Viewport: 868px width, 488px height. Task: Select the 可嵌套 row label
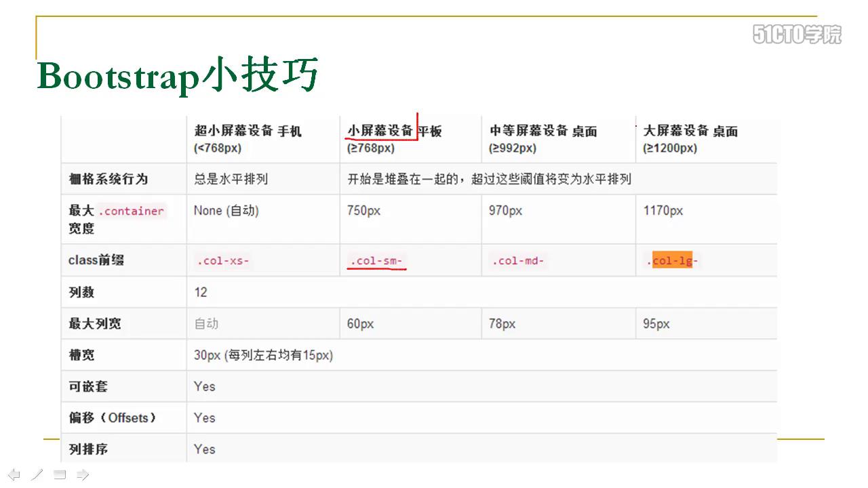coord(87,386)
